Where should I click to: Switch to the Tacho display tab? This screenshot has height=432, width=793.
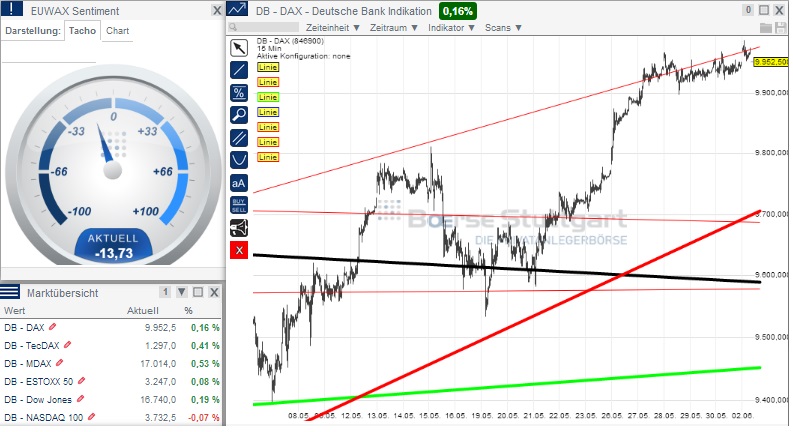coord(82,31)
